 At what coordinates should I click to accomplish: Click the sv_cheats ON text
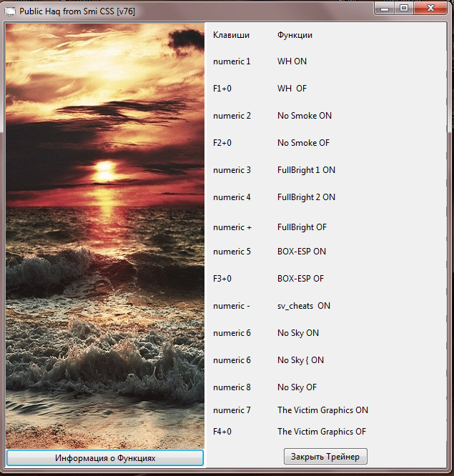pos(303,306)
